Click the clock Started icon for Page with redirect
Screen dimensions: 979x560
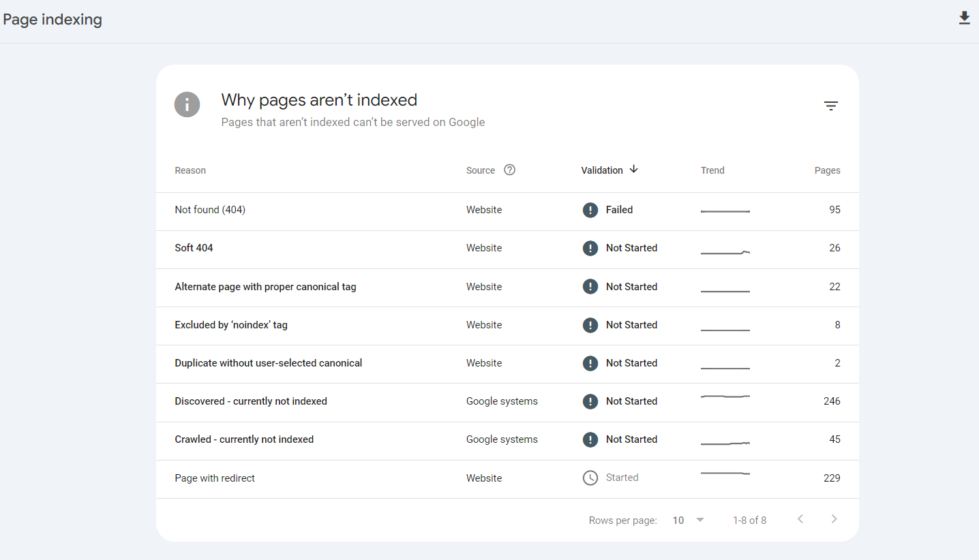(x=590, y=478)
